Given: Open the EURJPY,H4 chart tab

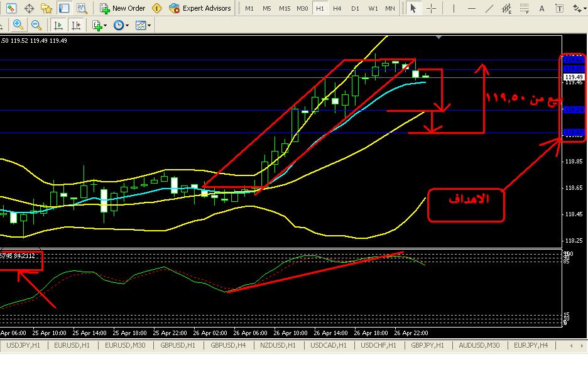Looking at the screenshot, I should tap(531, 345).
